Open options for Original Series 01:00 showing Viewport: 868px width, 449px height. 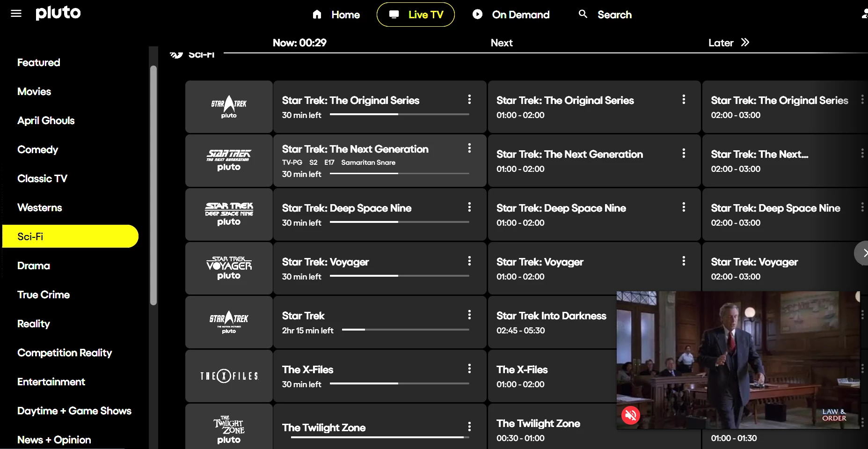coord(684,99)
